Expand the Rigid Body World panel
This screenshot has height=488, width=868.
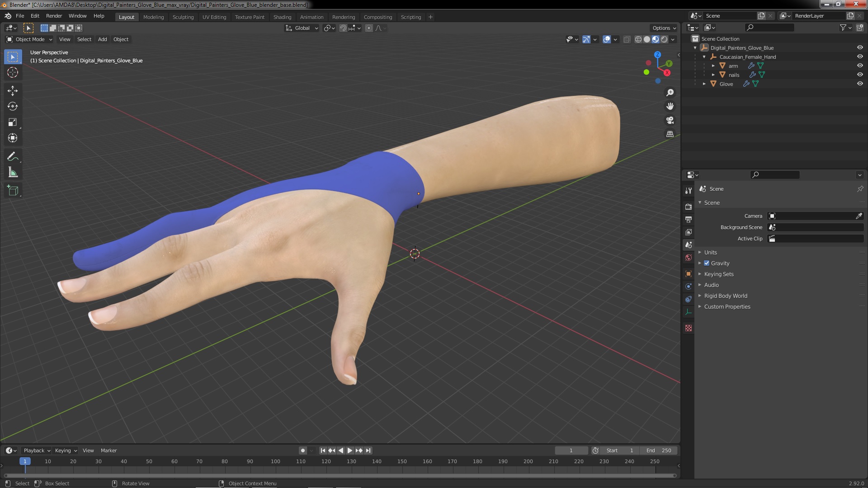[725, 296]
